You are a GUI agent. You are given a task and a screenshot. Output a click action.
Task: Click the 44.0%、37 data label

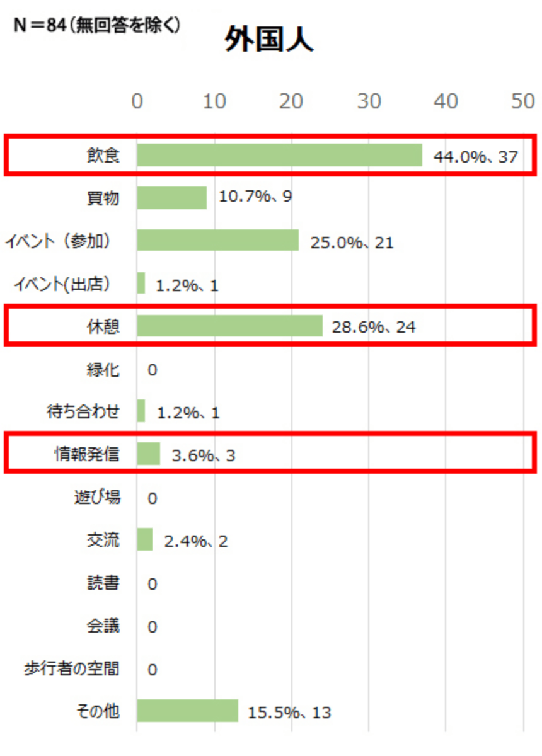(475, 156)
